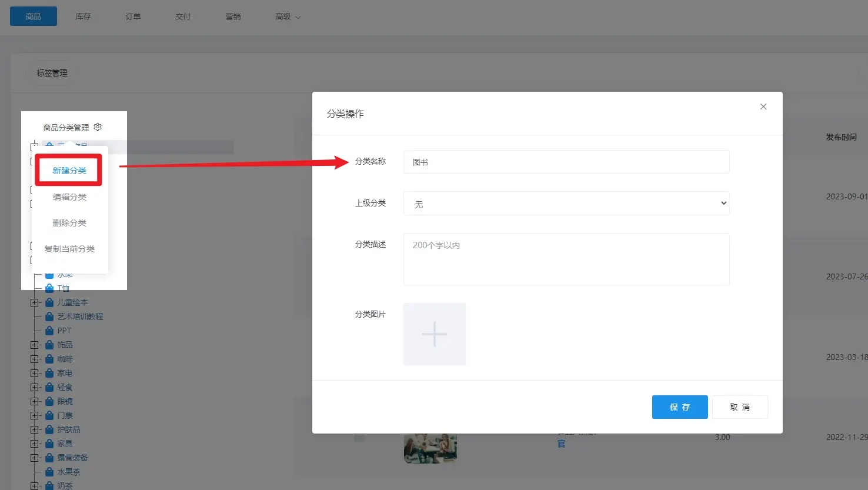Click the 分类描述 text area
This screenshot has width=868, height=490.
pyautogui.click(x=566, y=259)
